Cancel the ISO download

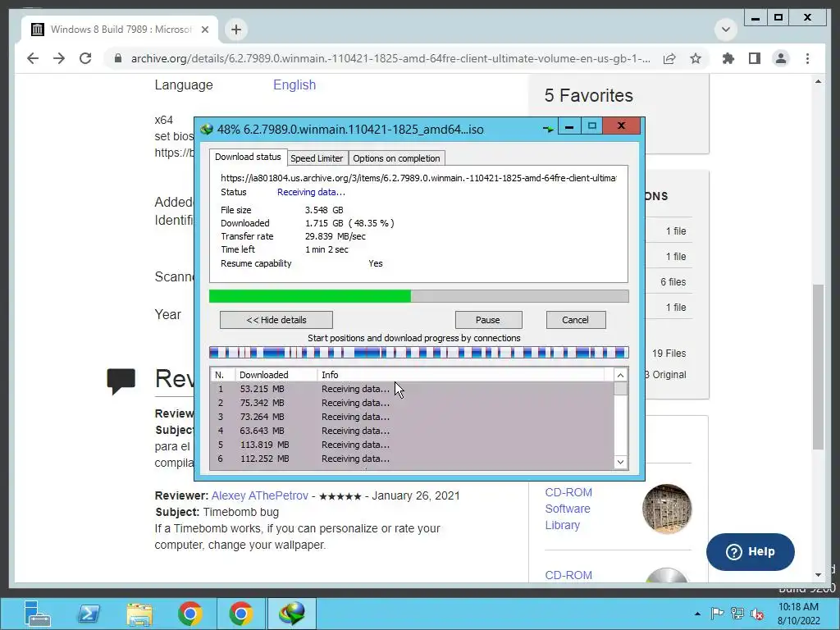tap(576, 320)
